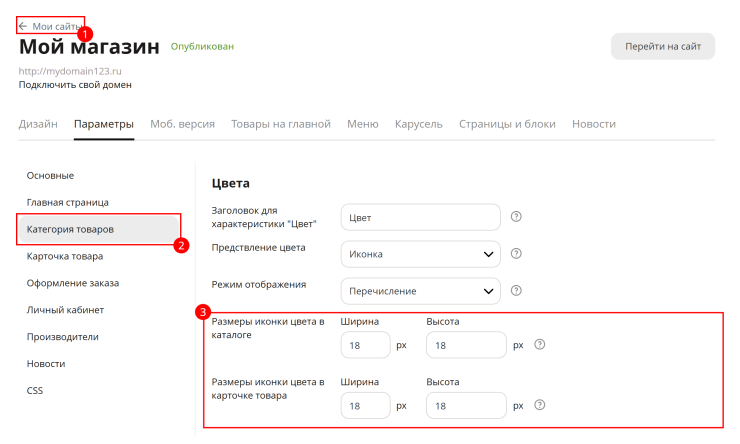Viewport: 740px width, 444px height.
Task: Click the Перейти на сайт button
Action: (x=663, y=46)
